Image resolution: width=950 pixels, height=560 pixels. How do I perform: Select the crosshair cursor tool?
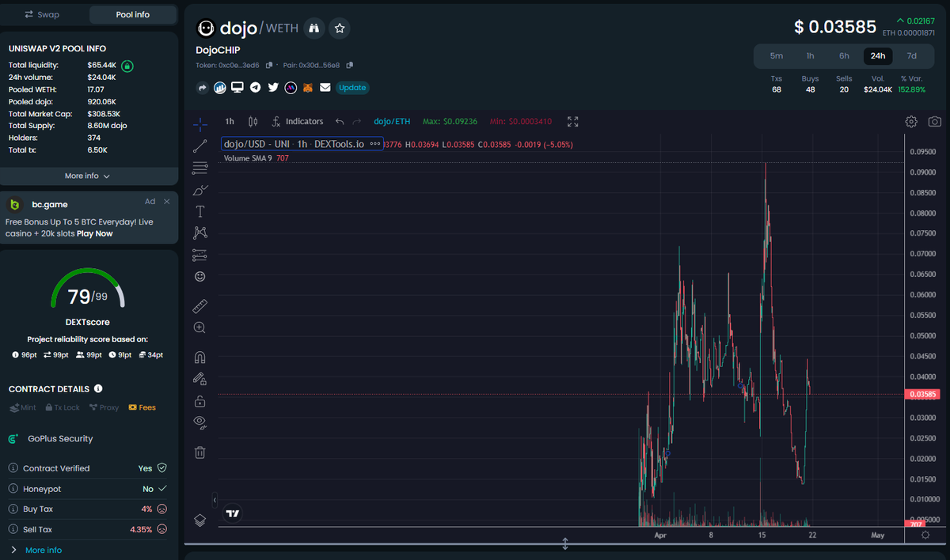[200, 124]
